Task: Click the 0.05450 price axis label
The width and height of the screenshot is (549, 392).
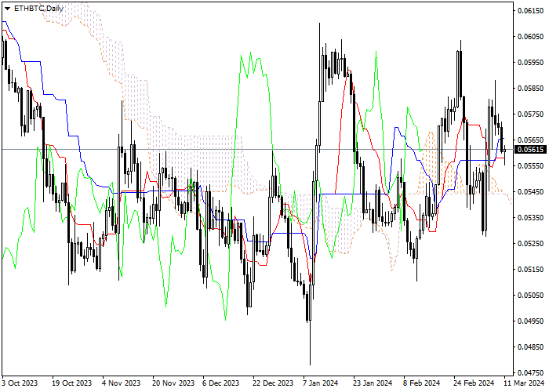Action: (530, 192)
